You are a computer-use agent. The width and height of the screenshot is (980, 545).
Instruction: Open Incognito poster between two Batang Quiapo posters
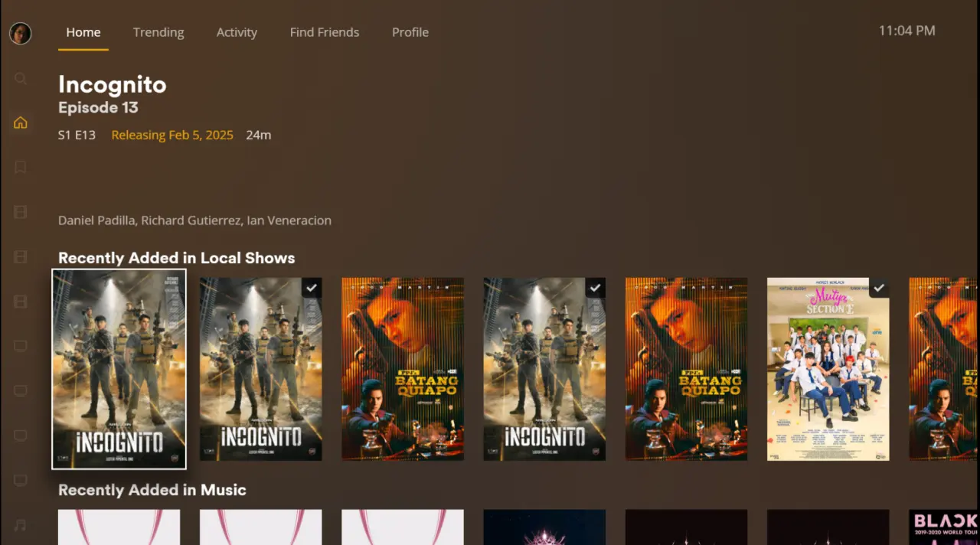(544, 369)
